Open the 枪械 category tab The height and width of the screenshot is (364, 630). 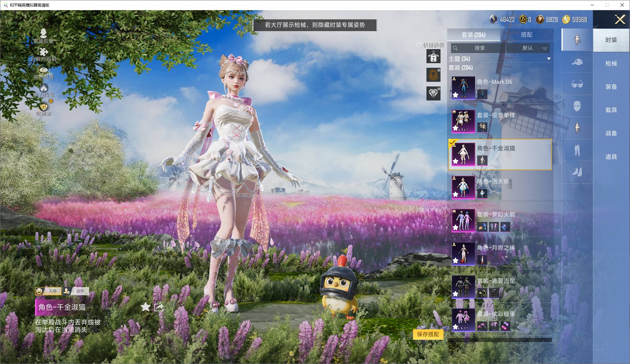[x=611, y=64]
